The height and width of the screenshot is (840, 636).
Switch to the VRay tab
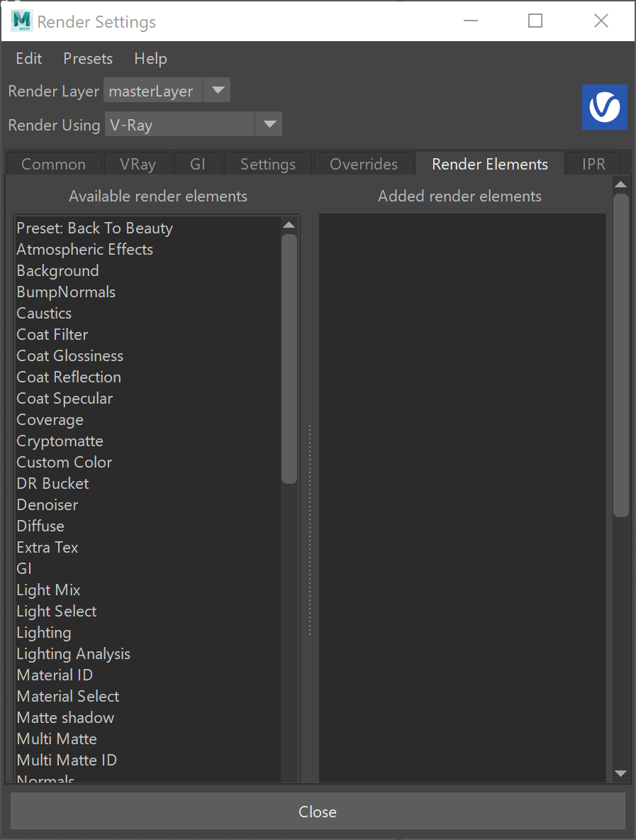click(x=138, y=164)
